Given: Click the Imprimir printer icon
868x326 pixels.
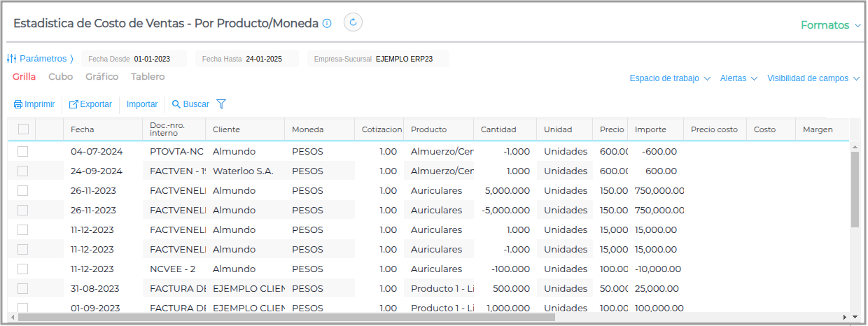Looking at the screenshot, I should (x=18, y=104).
